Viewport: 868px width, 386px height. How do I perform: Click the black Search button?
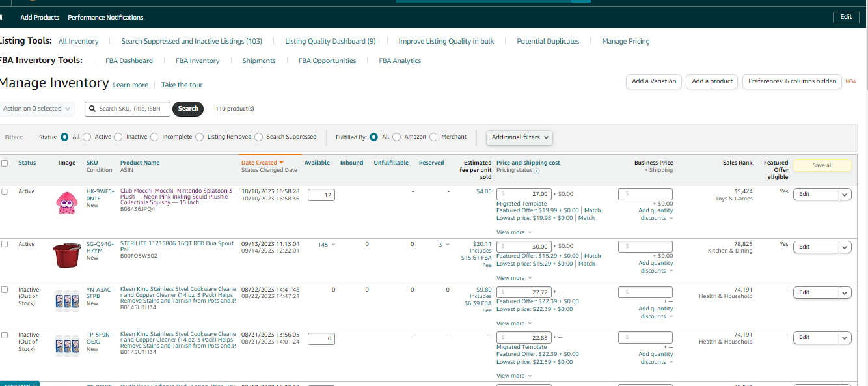(x=188, y=109)
